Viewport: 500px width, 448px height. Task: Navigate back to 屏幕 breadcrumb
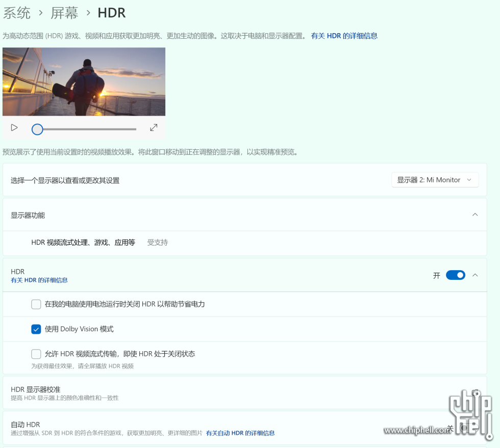[x=64, y=13]
